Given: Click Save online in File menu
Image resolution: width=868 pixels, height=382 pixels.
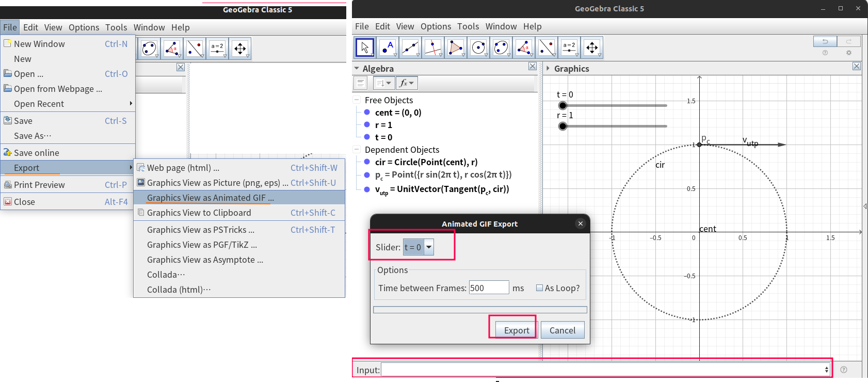Looking at the screenshot, I should 68,153.
